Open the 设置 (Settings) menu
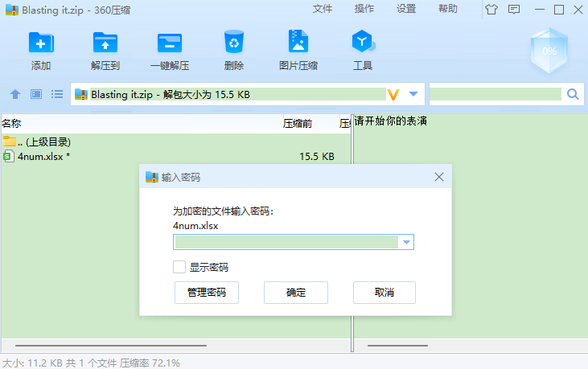 [406, 9]
